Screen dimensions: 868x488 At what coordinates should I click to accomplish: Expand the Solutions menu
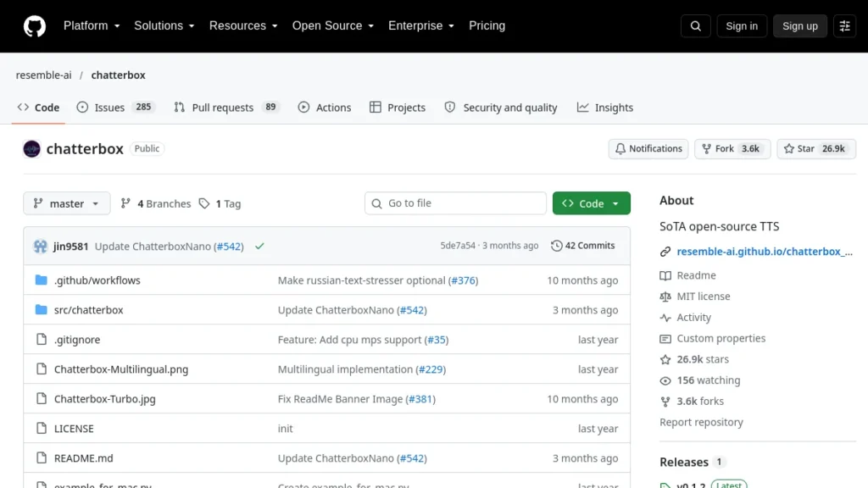pyautogui.click(x=164, y=26)
